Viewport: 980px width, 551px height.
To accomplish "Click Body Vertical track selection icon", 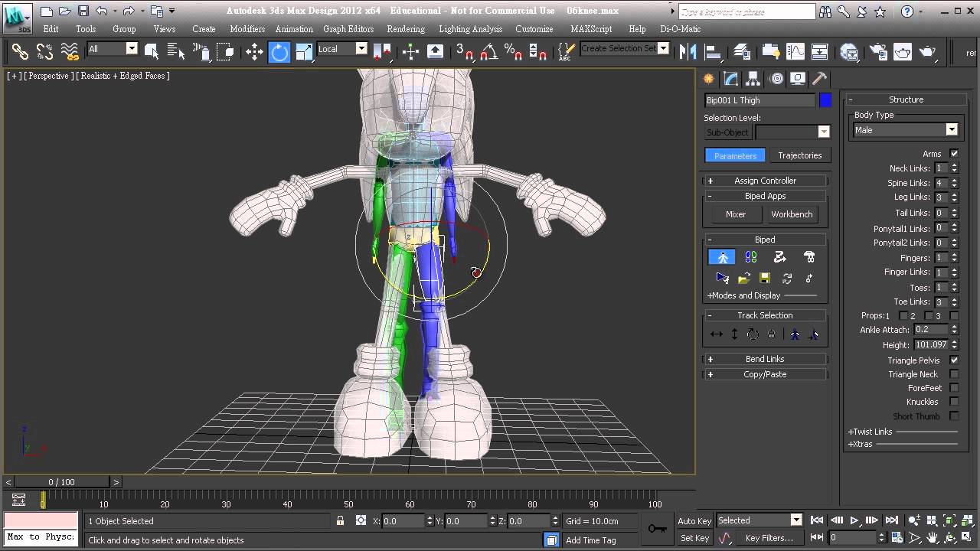I will click(734, 334).
